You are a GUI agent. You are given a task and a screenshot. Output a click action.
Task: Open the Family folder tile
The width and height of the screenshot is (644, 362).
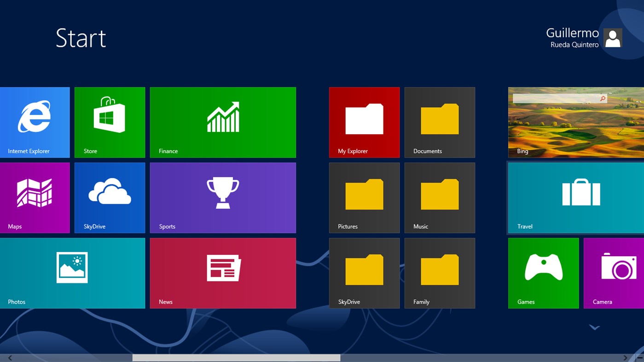coord(439,273)
